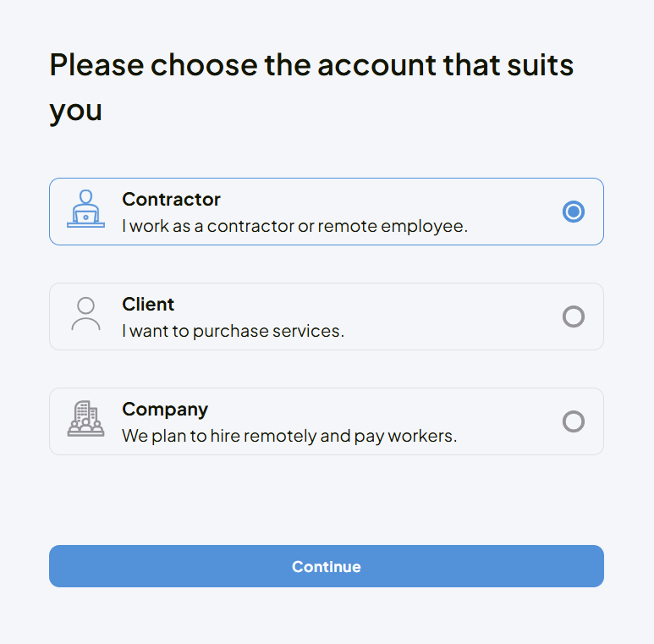Click the bold "Company" title
Image resolution: width=654 pixels, height=644 pixels.
point(165,410)
